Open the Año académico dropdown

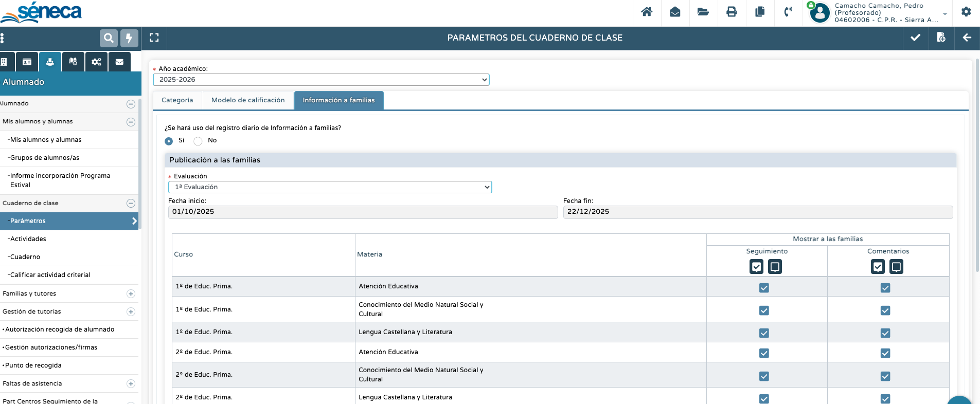tap(321, 80)
